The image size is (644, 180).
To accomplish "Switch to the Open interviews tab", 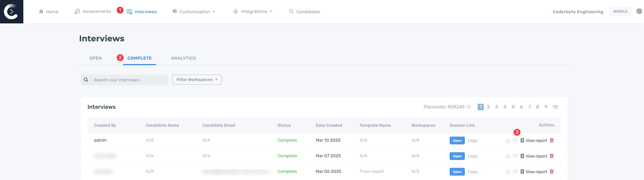I will click(96, 58).
